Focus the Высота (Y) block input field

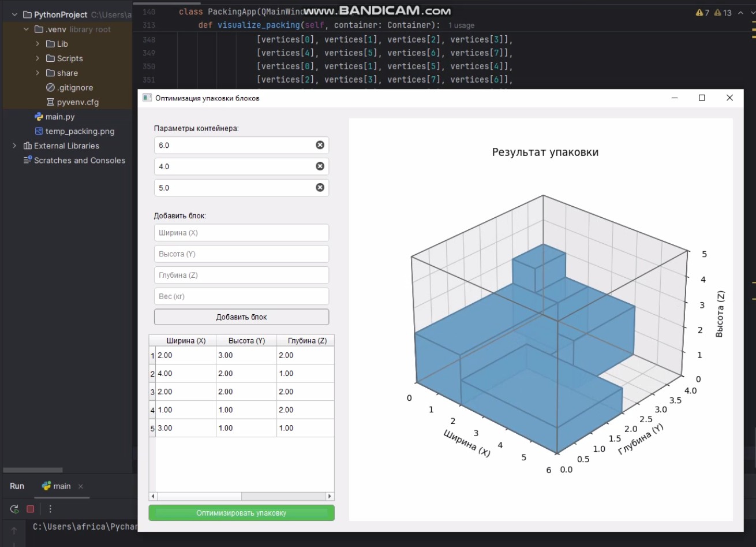pyautogui.click(x=241, y=254)
